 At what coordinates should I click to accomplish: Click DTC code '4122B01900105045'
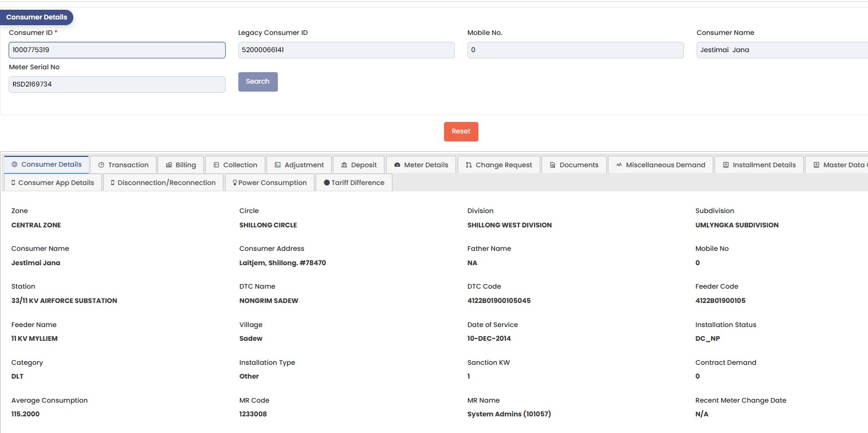coord(499,301)
